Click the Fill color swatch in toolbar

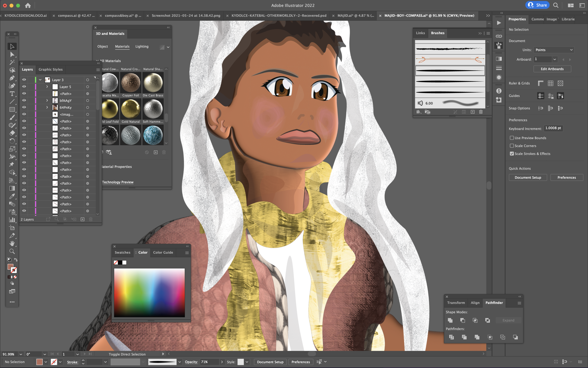[x=10, y=267]
